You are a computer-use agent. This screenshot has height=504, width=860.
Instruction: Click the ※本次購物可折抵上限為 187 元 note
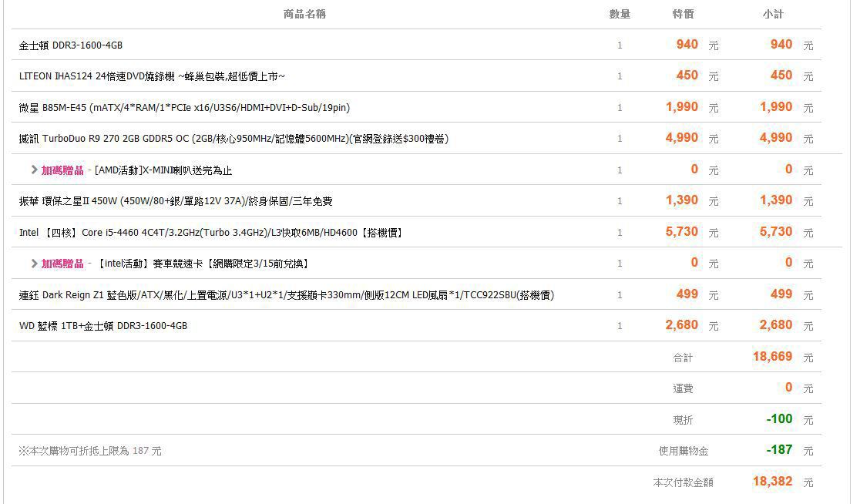pyautogui.click(x=90, y=451)
